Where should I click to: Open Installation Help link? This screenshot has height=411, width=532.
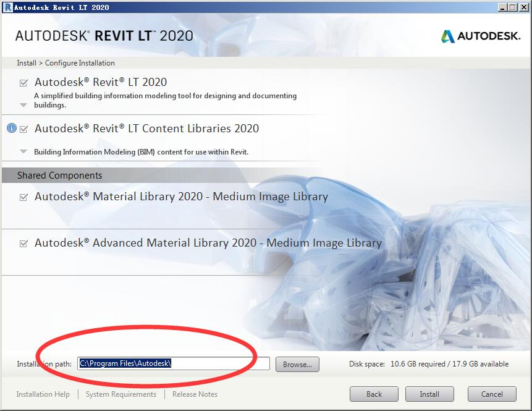pos(43,394)
